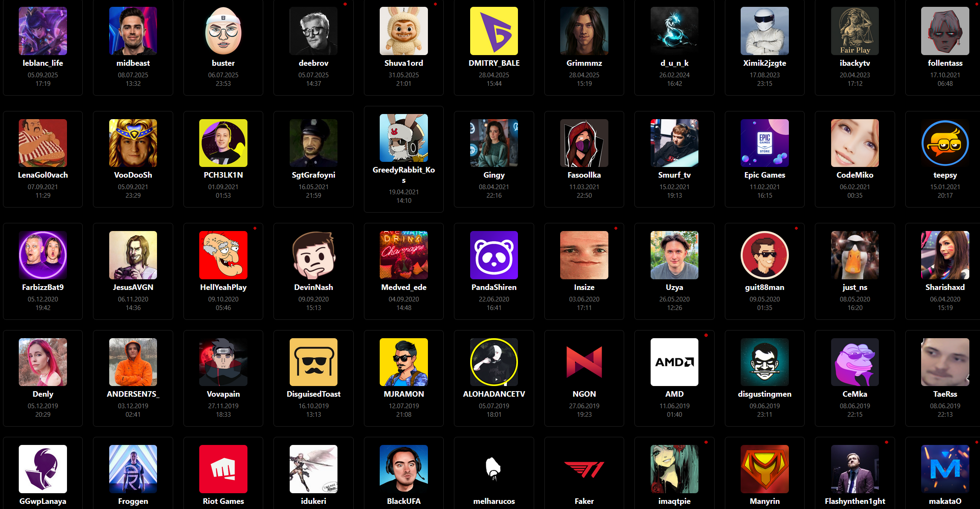Open teepsy's orange chat-bubble avatar
The image size is (980, 509).
pyautogui.click(x=945, y=143)
